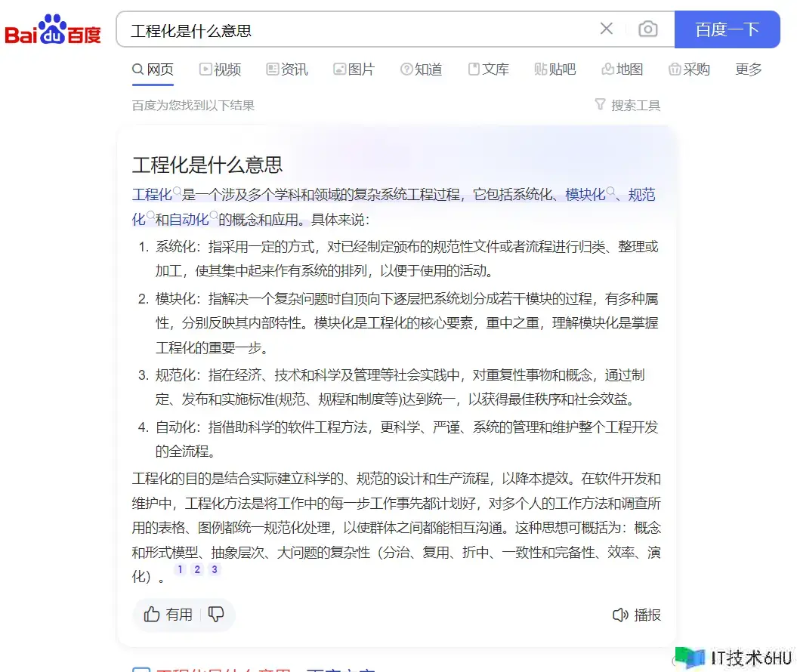
Task: Click the Baidu logo
Action: coord(53,30)
